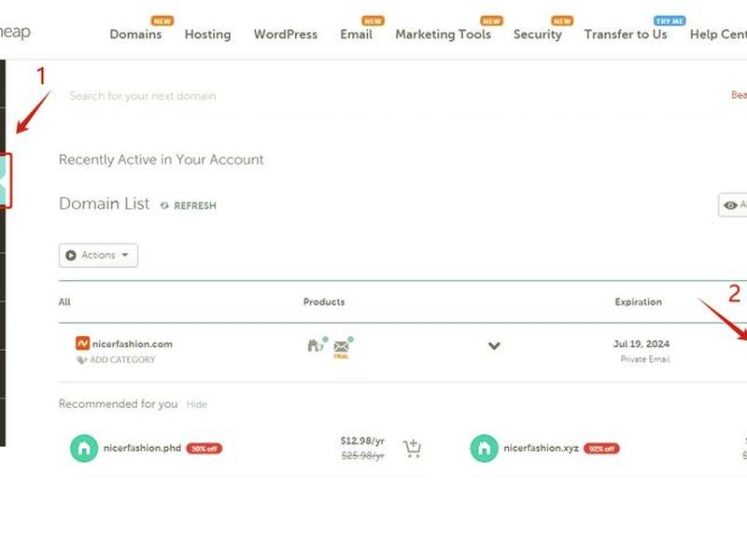Click the NEW badge above Domains
This screenshot has width=747, height=560.
162,21
